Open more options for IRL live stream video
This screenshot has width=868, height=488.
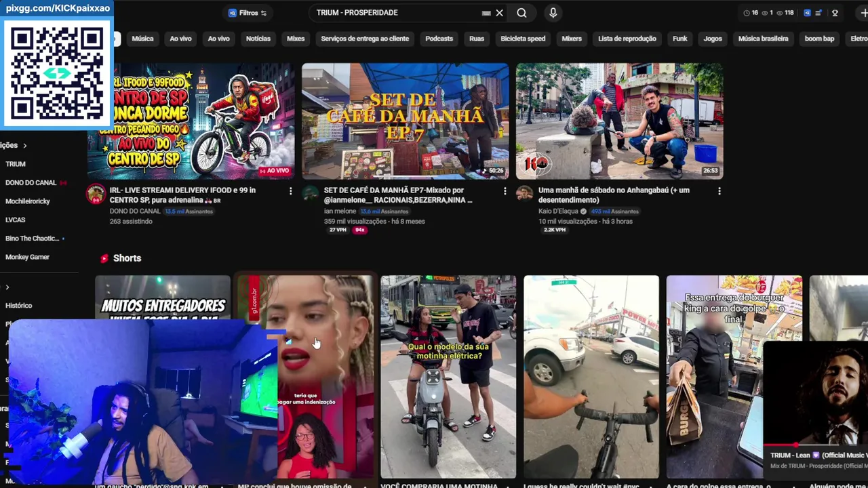(291, 191)
